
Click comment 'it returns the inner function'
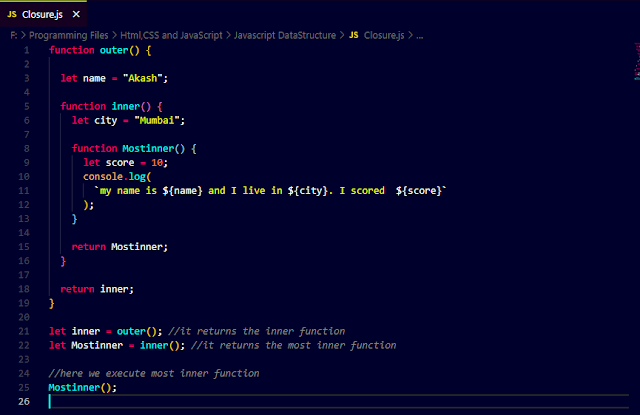click(257, 331)
